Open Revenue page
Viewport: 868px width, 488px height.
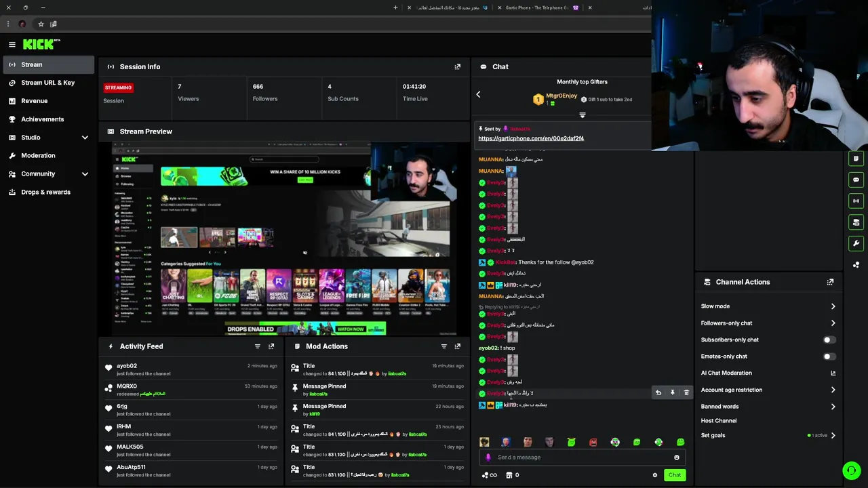tap(49, 101)
